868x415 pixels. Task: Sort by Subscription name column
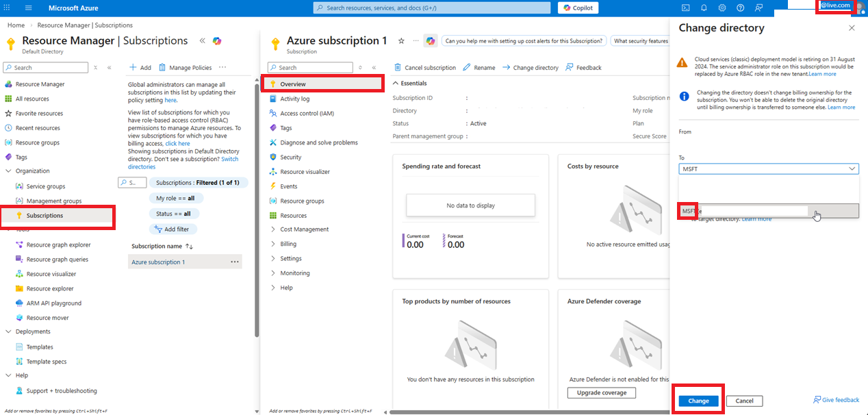(162, 246)
